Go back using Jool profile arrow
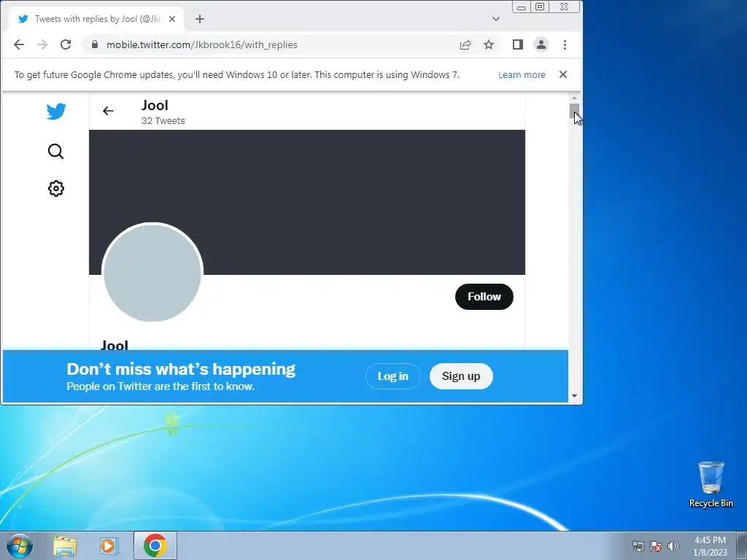The height and width of the screenshot is (560, 747). coord(108,111)
